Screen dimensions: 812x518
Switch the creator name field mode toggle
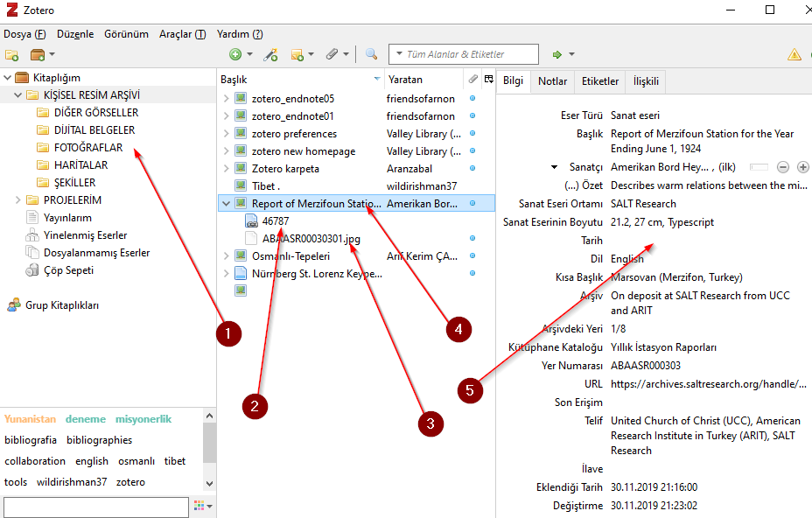click(759, 167)
